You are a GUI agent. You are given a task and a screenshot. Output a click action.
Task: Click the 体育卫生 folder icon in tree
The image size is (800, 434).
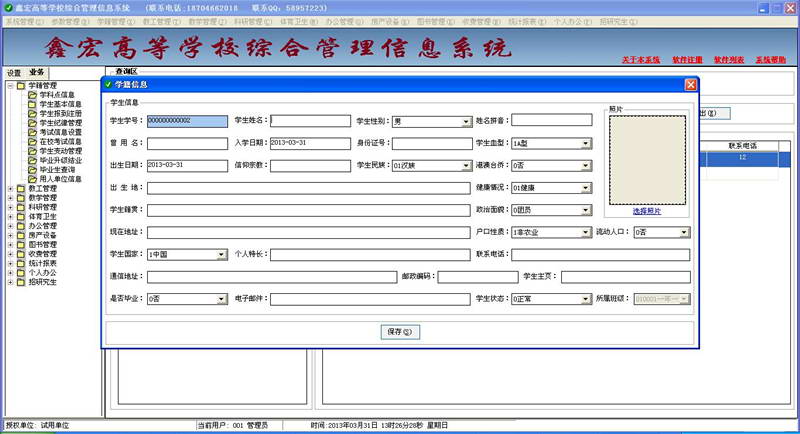tap(21, 217)
